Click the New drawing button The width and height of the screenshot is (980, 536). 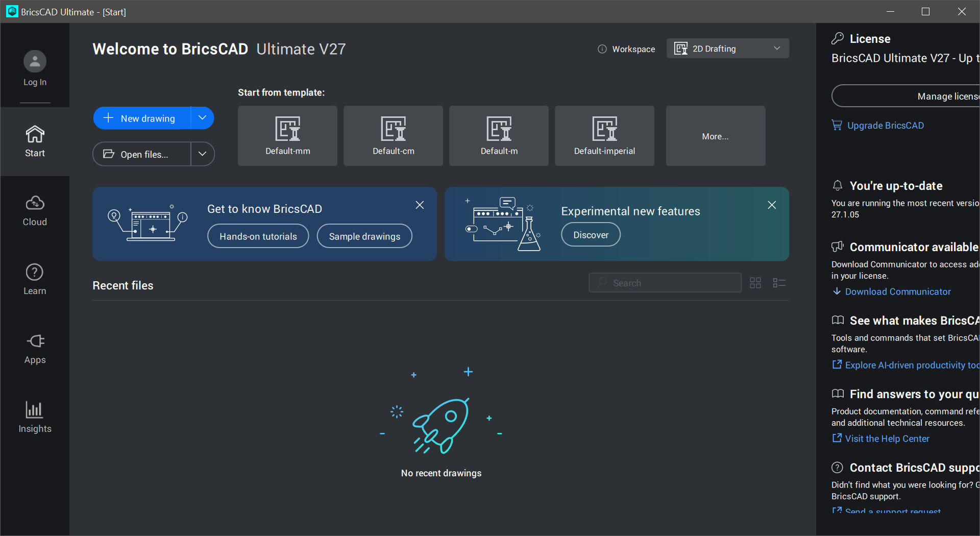click(x=142, y=118)
